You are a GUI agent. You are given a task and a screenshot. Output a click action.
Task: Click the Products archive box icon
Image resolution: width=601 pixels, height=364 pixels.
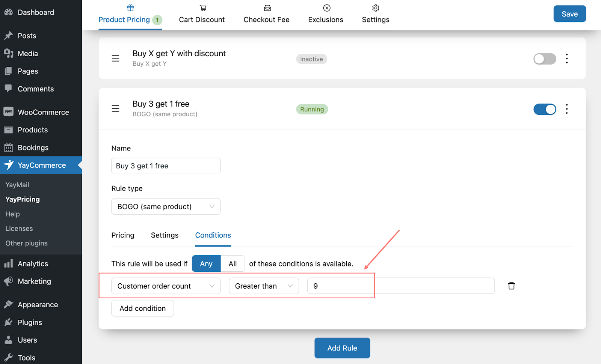point(8,130)
